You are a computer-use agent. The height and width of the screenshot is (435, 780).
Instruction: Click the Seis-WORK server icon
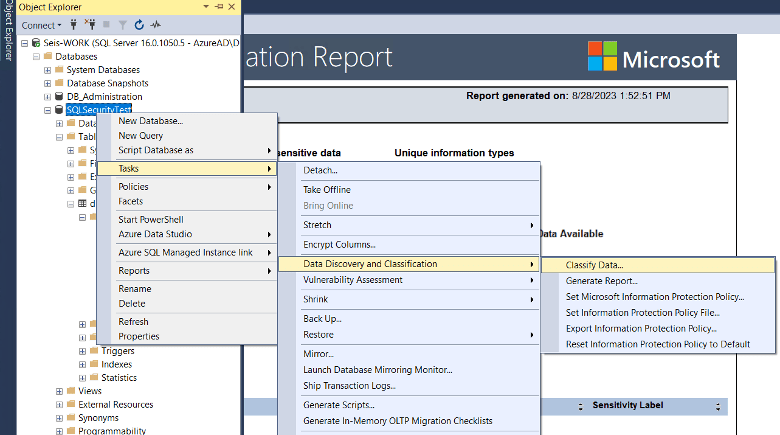click(36, 43)
